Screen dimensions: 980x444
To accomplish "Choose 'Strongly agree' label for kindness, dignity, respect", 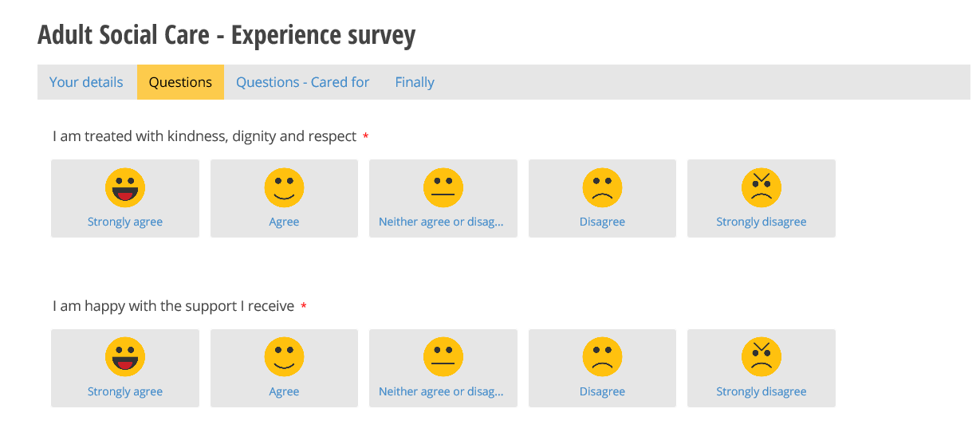I will coord(125,222).
